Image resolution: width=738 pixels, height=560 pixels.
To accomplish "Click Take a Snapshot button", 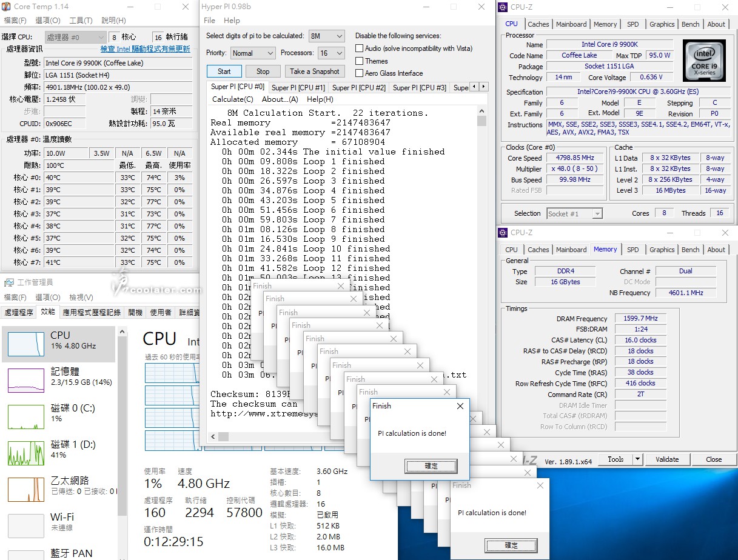I will click(x=315, y=72).
